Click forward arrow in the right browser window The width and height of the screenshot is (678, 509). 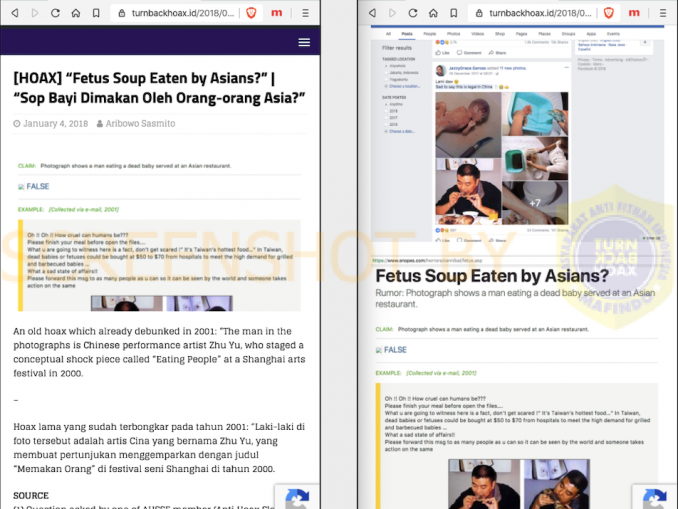point(392,13)
